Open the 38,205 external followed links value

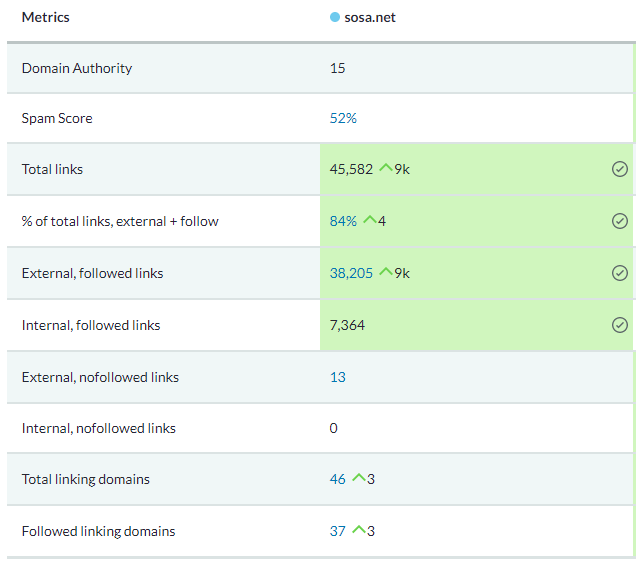(x=351, y=273)
